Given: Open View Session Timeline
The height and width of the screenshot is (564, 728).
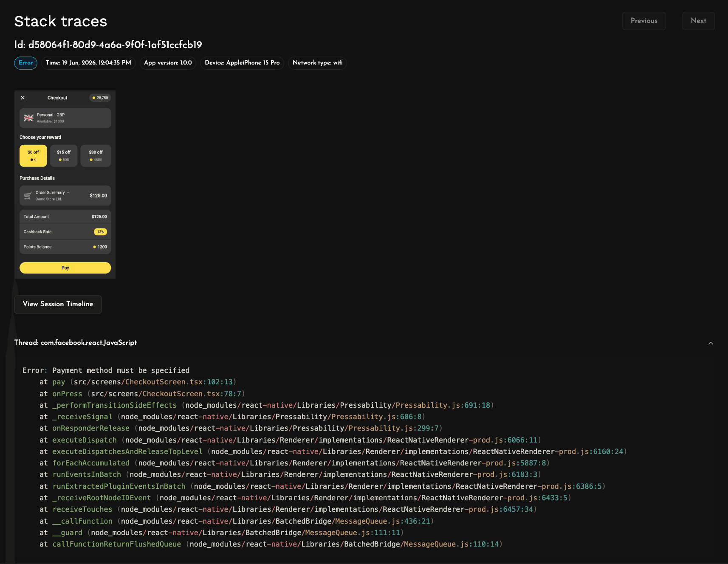Looking at the screenshot, I should pos(58,304).
